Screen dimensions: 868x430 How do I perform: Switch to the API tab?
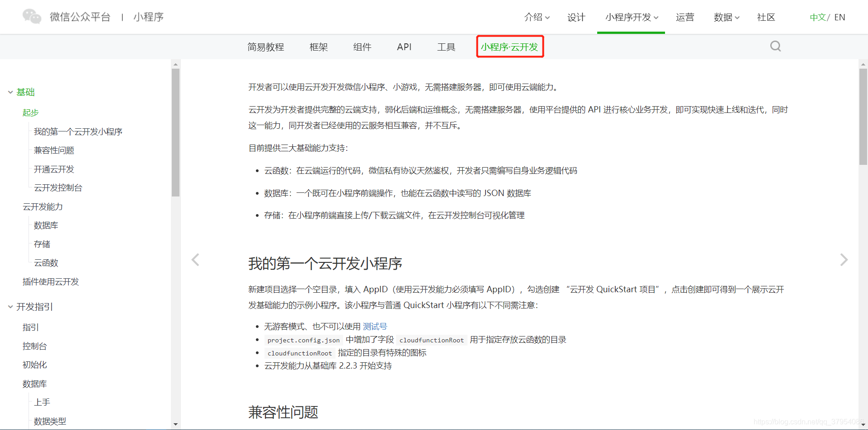pos(404,47)
